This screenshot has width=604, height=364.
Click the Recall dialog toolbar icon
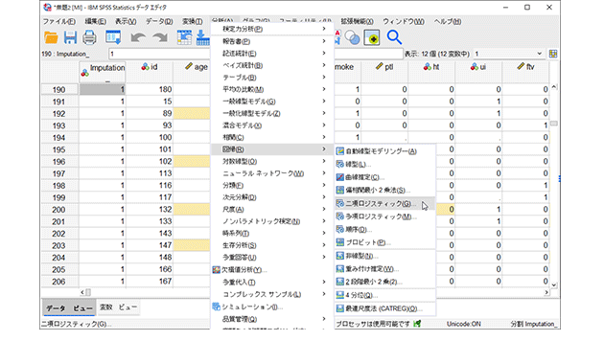113,37
